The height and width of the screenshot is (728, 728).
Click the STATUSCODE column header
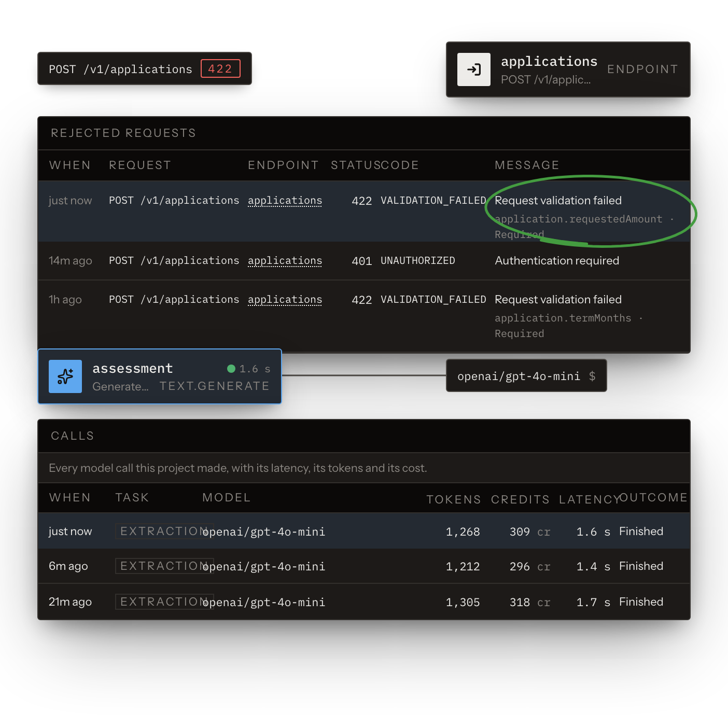[375, 165]
